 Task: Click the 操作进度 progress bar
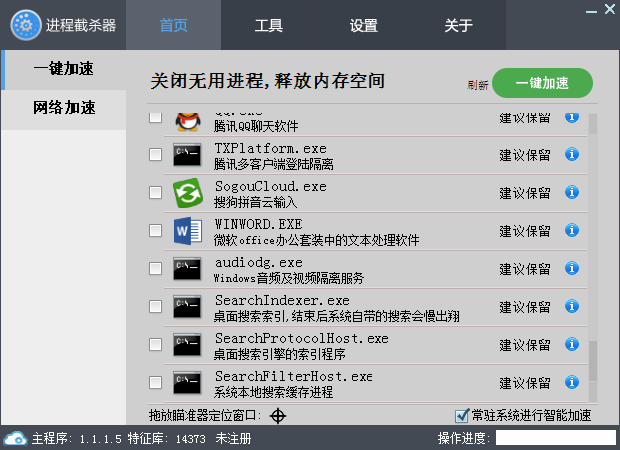click(556, 438)
